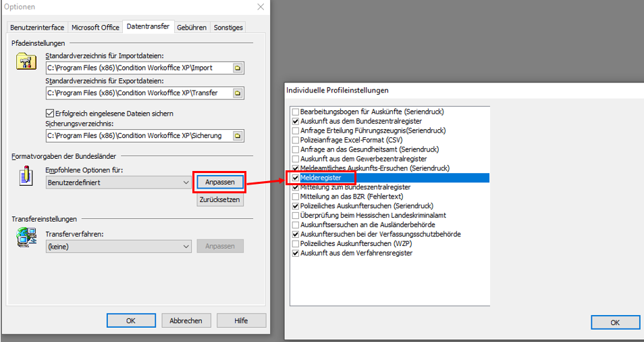Click browse folder icon for Importdateien path

pyautogui.click(x=237, y=68)
